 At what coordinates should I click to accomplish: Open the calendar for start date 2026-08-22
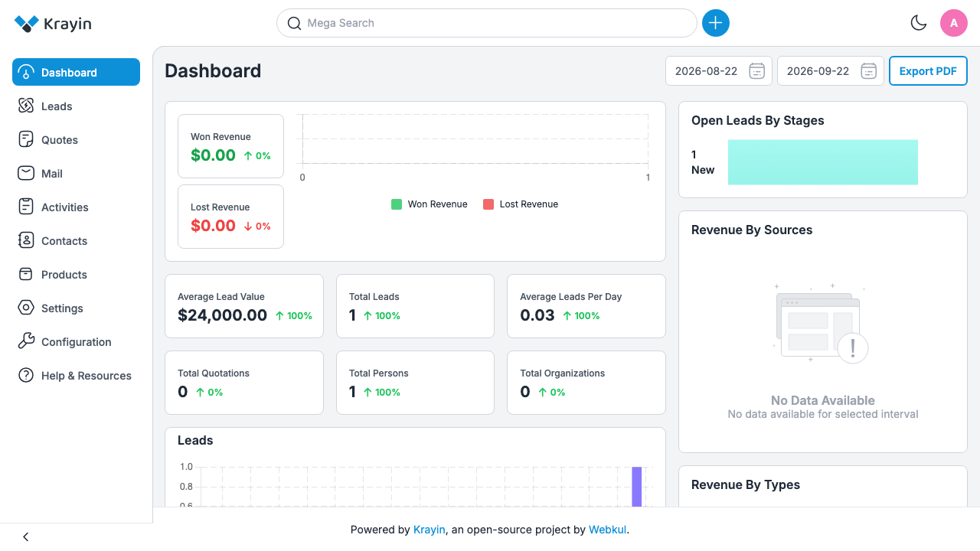click(756, 71)
